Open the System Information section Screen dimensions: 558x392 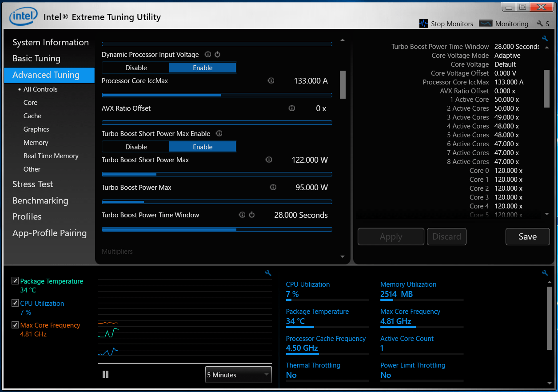click(x=51, y=42)
